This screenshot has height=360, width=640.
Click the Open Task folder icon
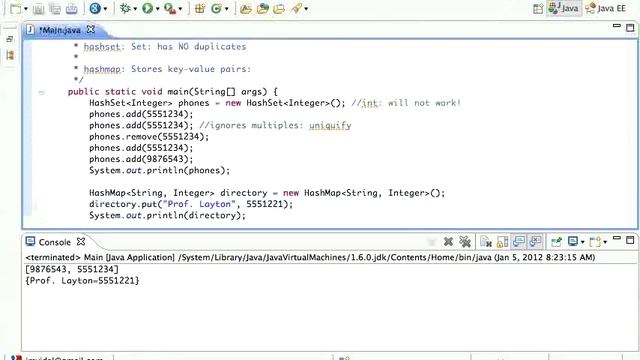pos(263,9)
